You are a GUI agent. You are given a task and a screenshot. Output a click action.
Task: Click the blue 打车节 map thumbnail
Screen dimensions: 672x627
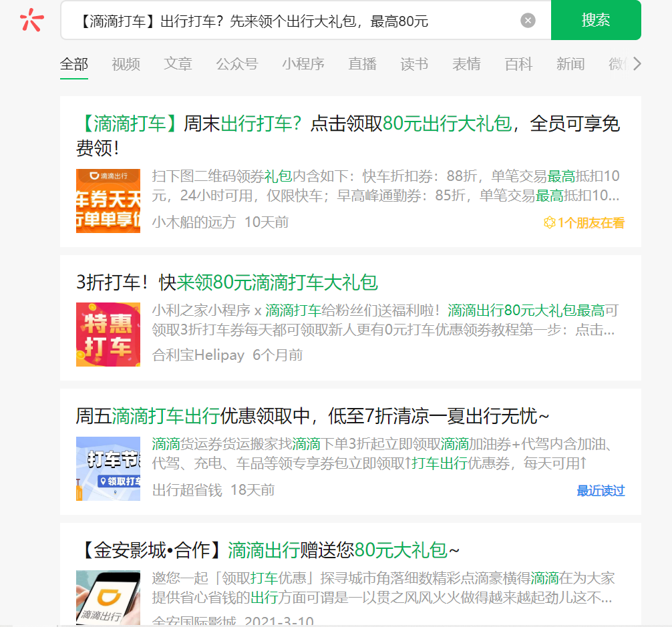coord(108,469)
